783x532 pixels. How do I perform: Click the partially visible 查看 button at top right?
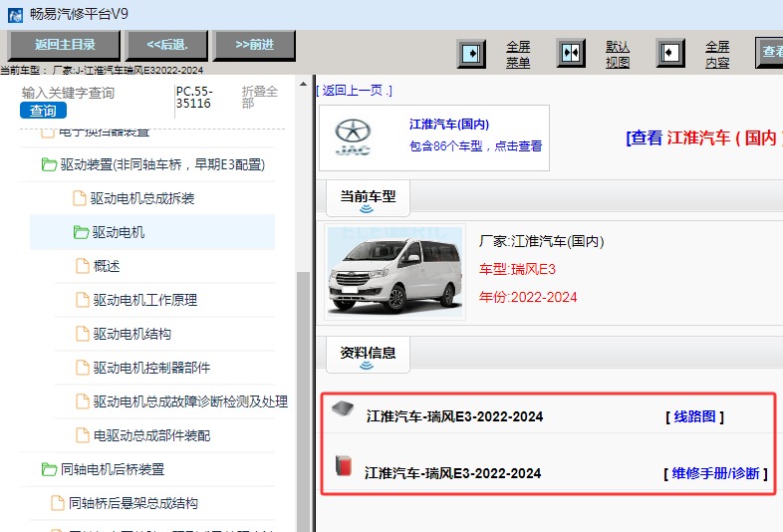click(x=769, y=52)
